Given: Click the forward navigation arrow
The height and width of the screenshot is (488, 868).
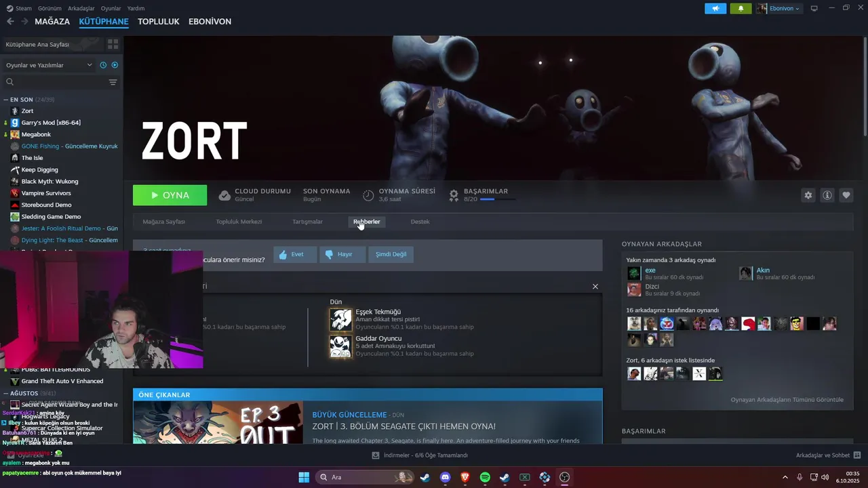Looking at the screenshot, I should (24, 22).
